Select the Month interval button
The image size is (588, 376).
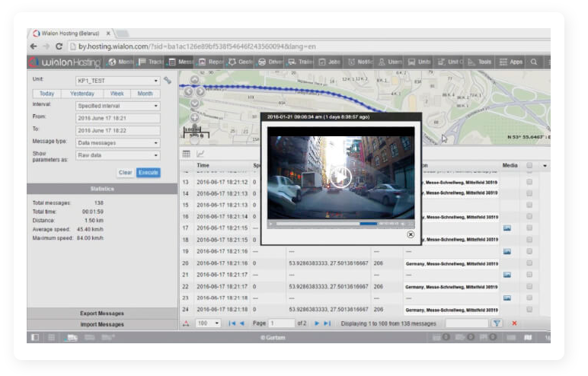click(145, 94)
